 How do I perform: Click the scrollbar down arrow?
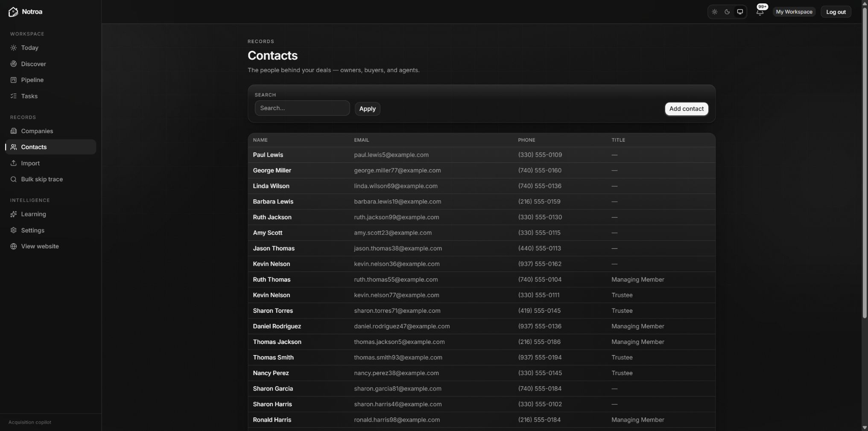tap(865, 428)
